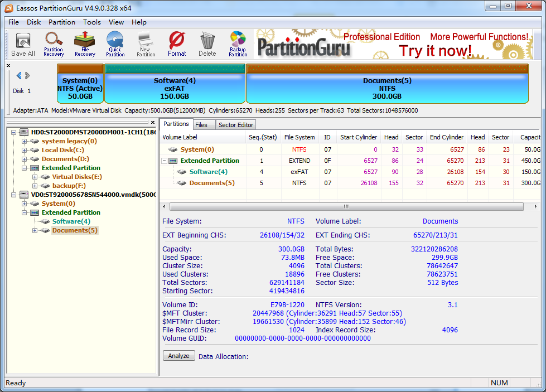Start Quick Partition from toolbar
546x392 pixels.
tap(115, 44)
